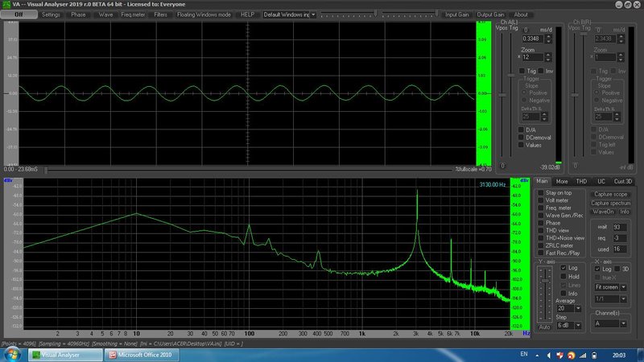Switch to the Main tab

click(x=542, y=181)
